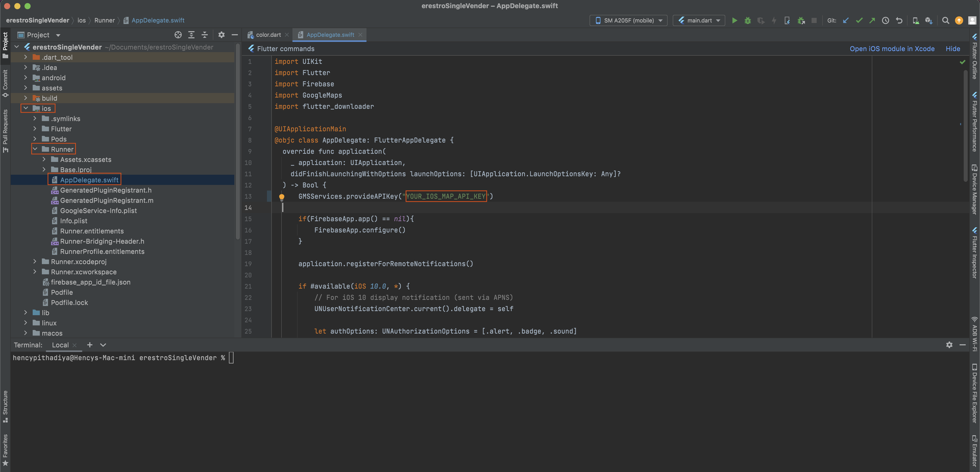Run with coverage shield icon
The image size is (980, 472).
point(761,20)
